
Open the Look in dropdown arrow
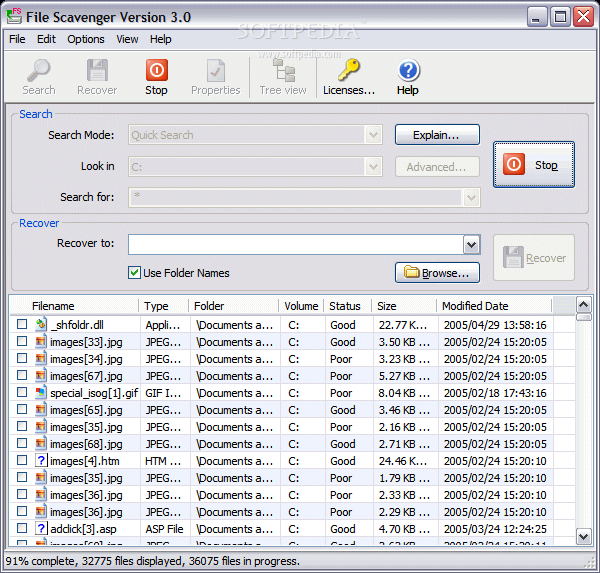[x=373, y=167]
